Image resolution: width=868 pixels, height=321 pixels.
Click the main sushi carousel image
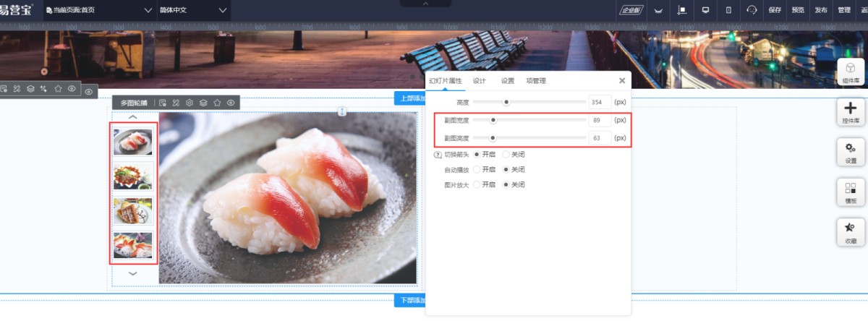(x=288, y=197)
